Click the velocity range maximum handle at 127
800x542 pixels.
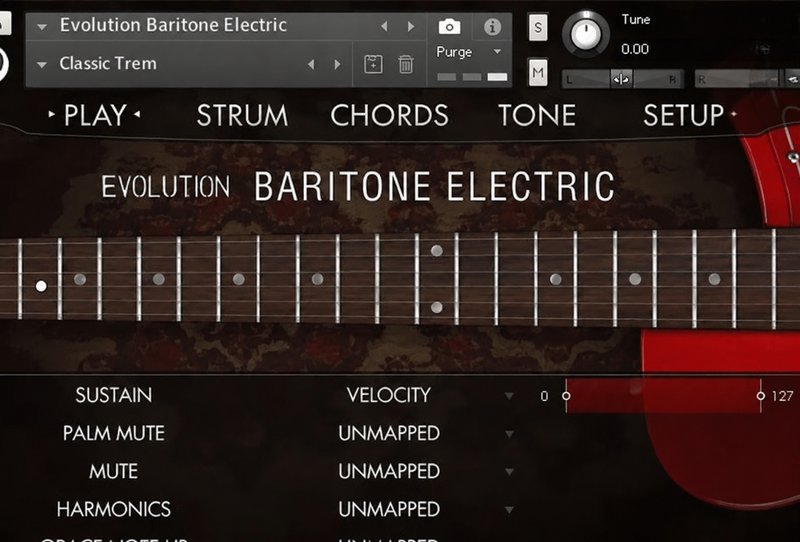point(761,396)
